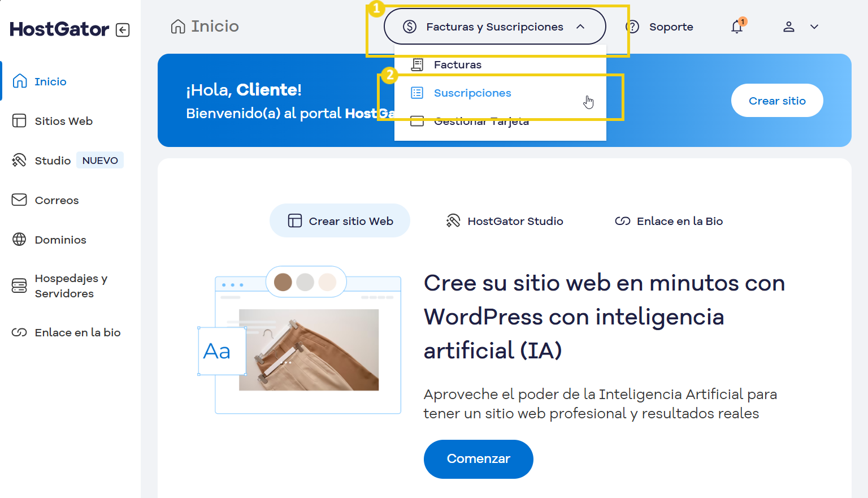
Task: Click the chain icon in Enlace en la Bio tab
Action: [623, 221]
